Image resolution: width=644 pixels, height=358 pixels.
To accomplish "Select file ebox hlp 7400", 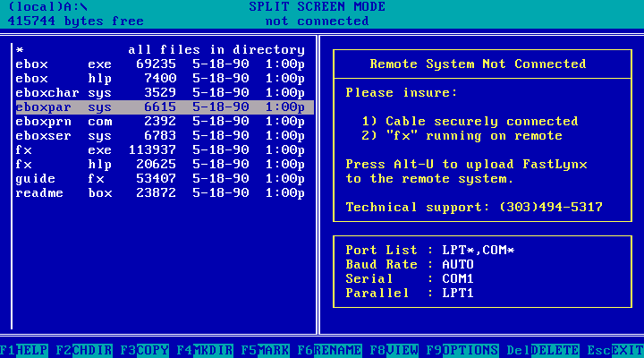I will pyautogui.click(x=161, y=79).
